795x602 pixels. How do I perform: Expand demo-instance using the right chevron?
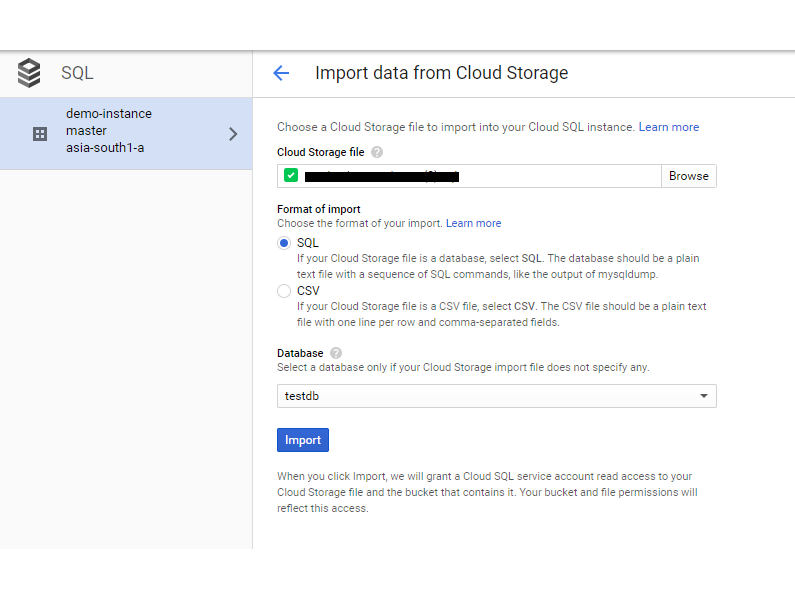[x=233, y=134]
